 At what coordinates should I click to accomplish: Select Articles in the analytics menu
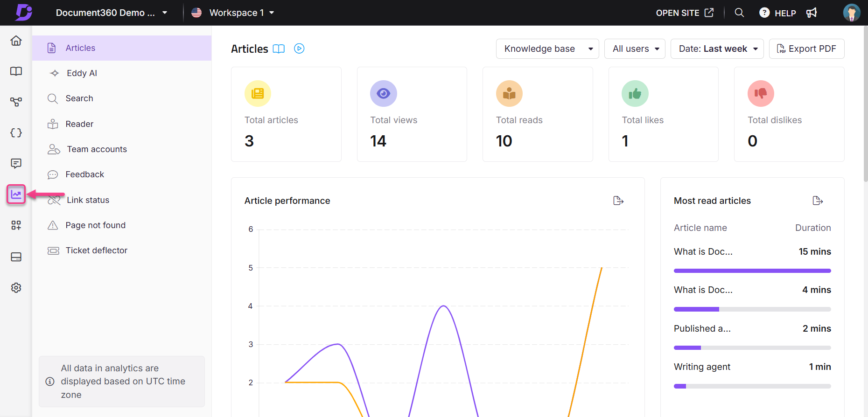(122, 48)
